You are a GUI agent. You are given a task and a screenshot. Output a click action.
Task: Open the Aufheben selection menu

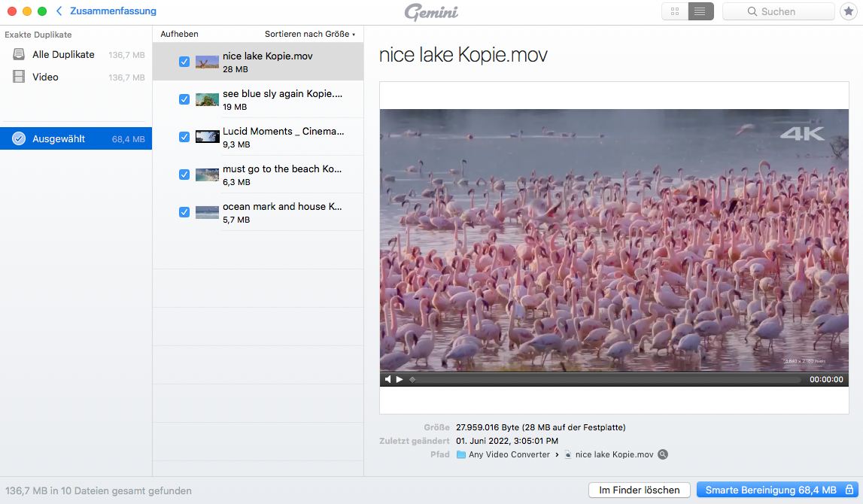pos(179,35)
